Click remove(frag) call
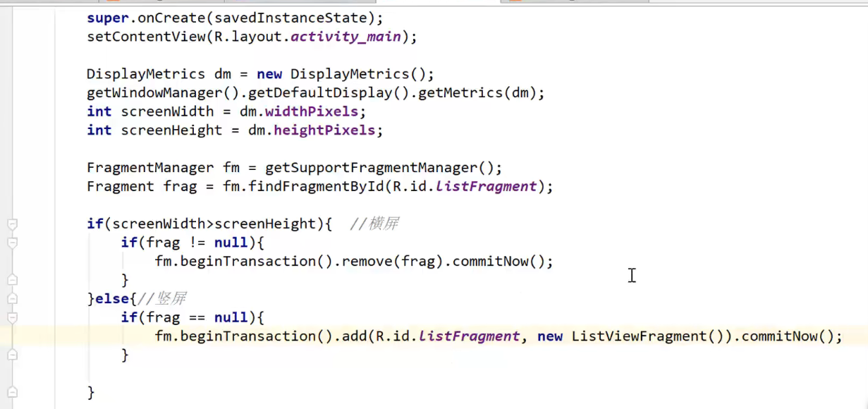The width and height of the screenshot is (868, 409). coord(393,262)
